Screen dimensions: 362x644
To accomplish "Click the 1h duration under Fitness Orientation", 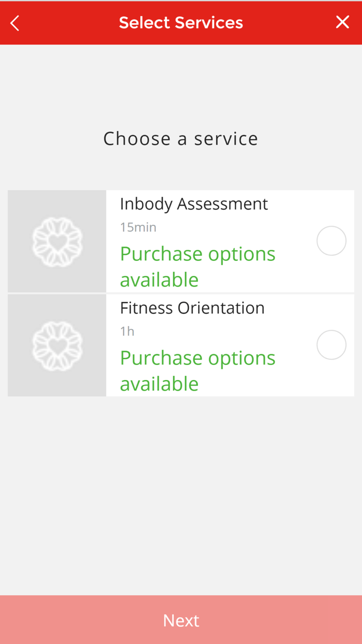I will click(127, 331).
